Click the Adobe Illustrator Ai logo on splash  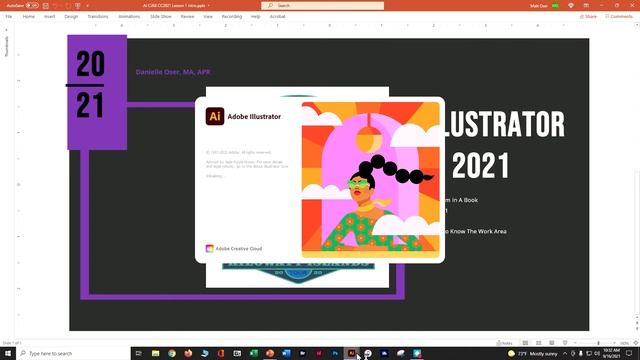point(215,116)
